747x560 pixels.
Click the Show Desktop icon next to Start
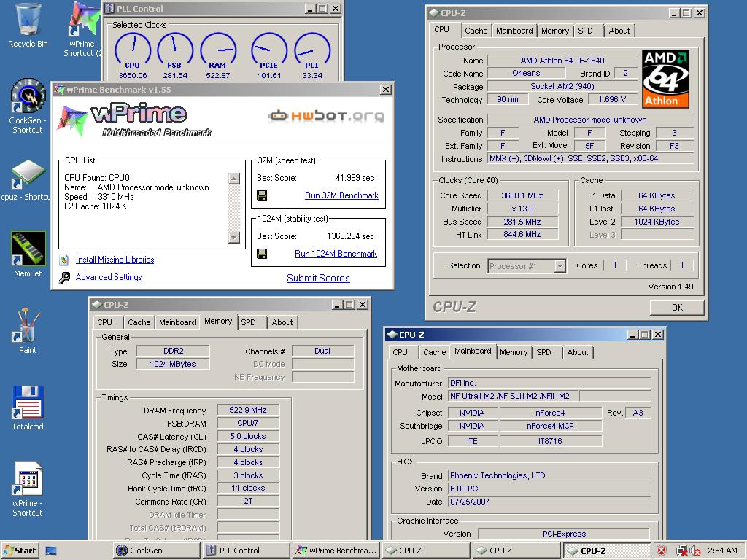click(x=51, y=551)
